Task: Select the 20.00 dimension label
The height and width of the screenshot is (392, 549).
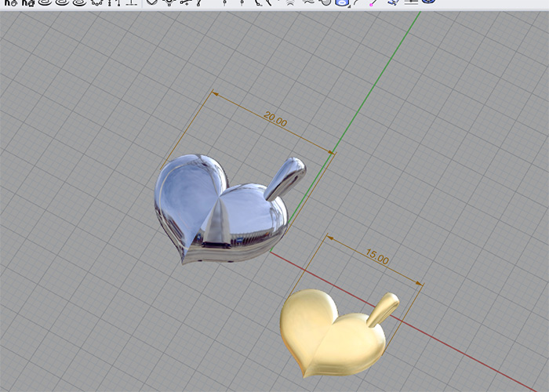Action: pos(275,119)
